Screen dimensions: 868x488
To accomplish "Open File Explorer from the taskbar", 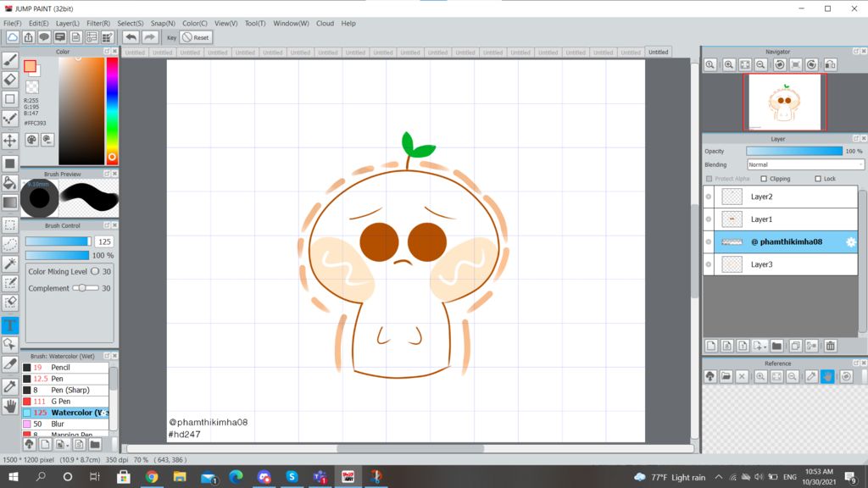I will (x=180, y=476).
